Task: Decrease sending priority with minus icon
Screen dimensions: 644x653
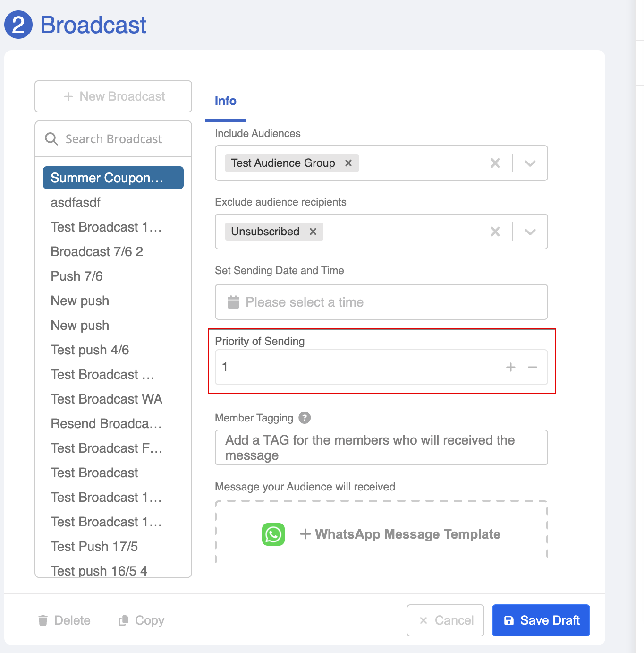Action: [533, 367]
